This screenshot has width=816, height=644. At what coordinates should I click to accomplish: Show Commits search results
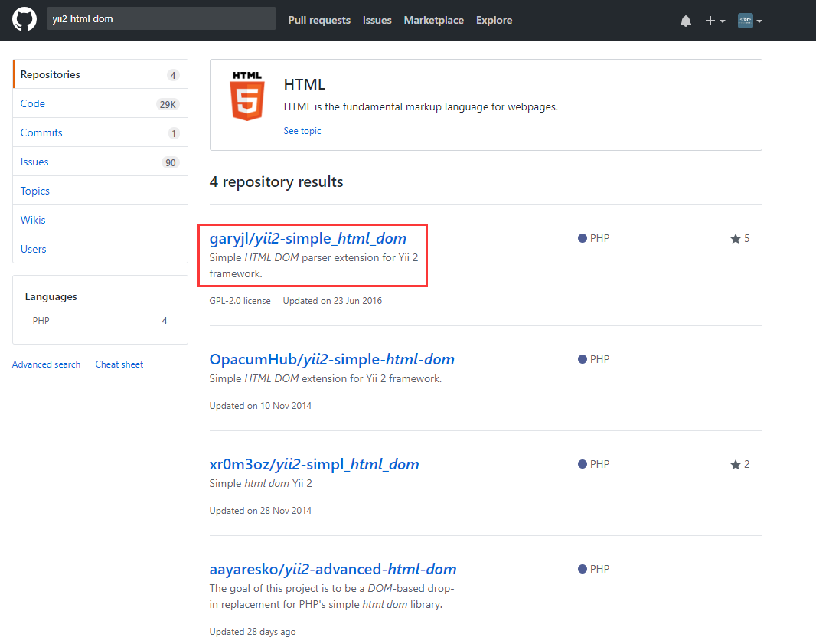coord(41,133)
